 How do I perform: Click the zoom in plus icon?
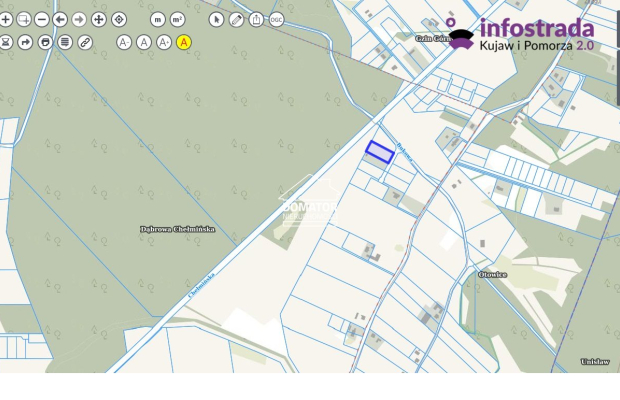tap(5, 19)
